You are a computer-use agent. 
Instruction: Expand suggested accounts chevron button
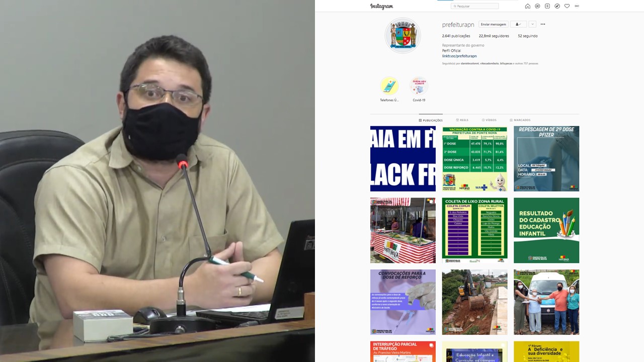(x=532, y=24)
